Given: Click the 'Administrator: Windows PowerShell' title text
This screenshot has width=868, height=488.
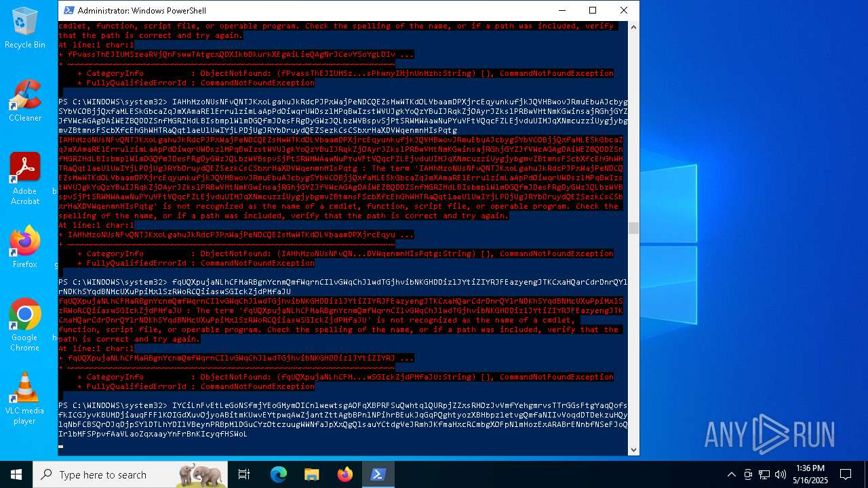Looking at the screenshot, I should pyautogui.click(x=142, y=11).
